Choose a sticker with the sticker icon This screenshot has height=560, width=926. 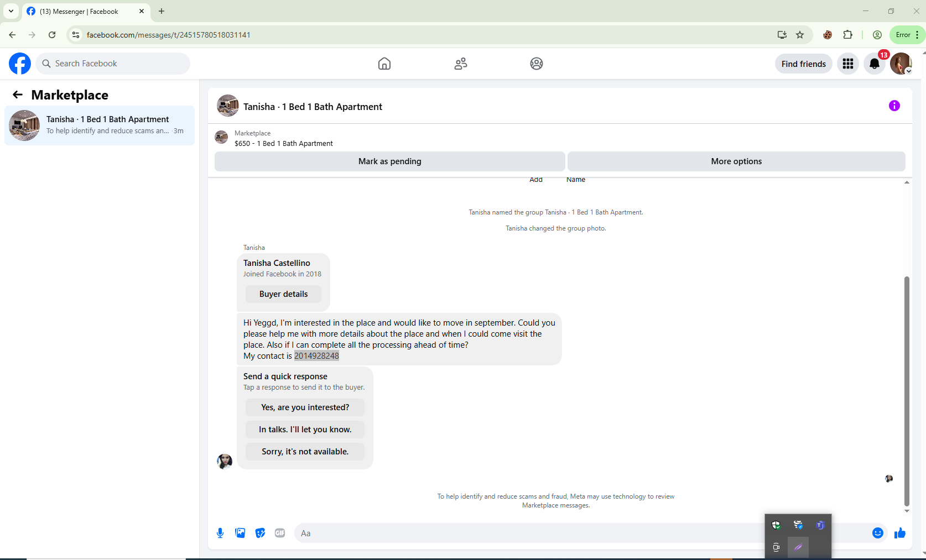[260, 533]
